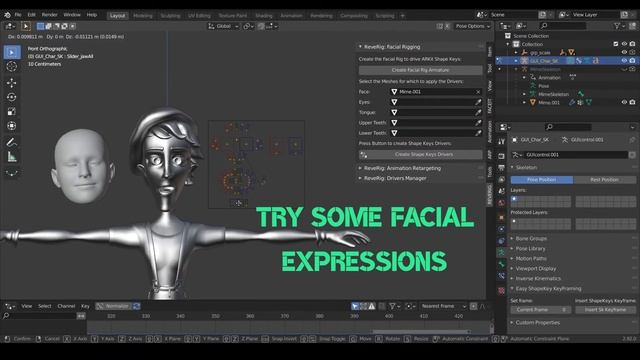Open the Window menu
The image size is (640, 360).
pyautogui.click(x=72, y=15)
